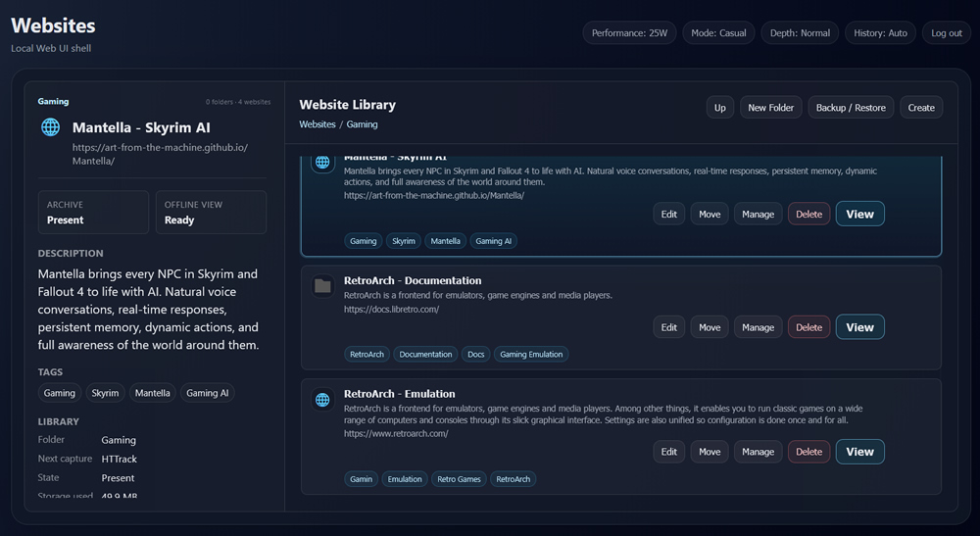This screenshot has height=536, width=980.
Task: Select the Documentation tag chip
Action: coord(425,354)
